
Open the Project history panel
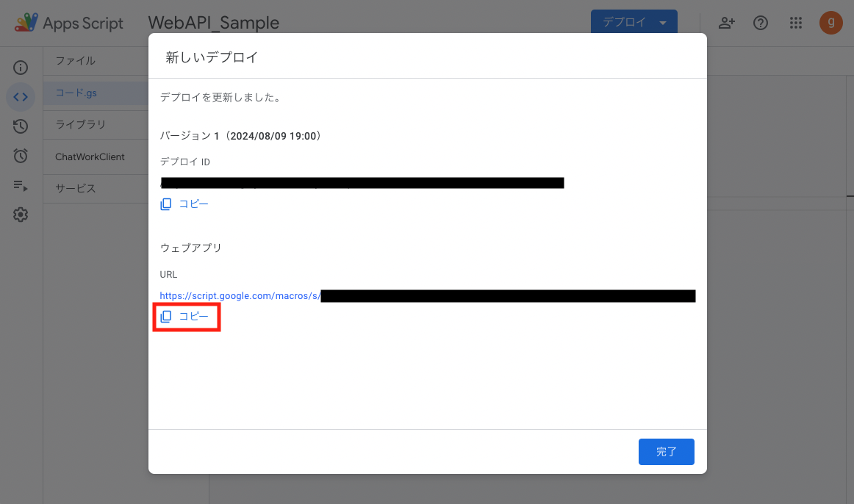point(21,126)
